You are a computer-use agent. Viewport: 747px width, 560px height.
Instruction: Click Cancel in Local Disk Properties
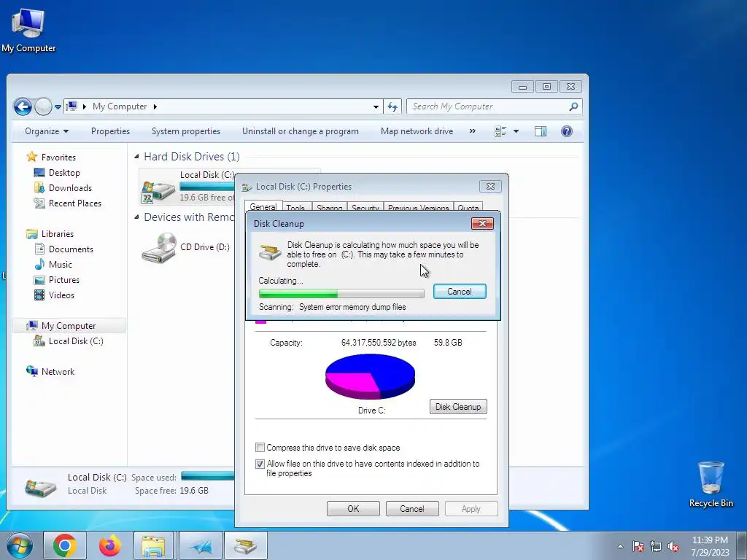(x=412, y=508)
